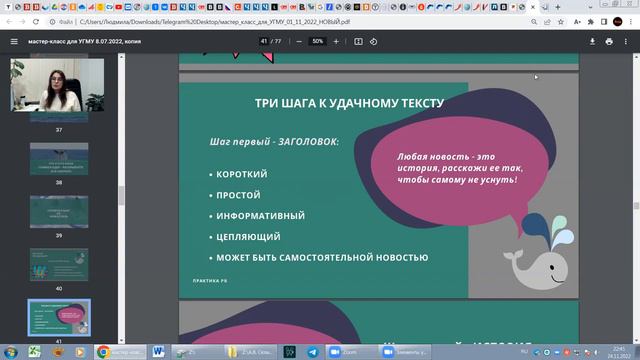Open Word from the taskbar

point(158,352)
